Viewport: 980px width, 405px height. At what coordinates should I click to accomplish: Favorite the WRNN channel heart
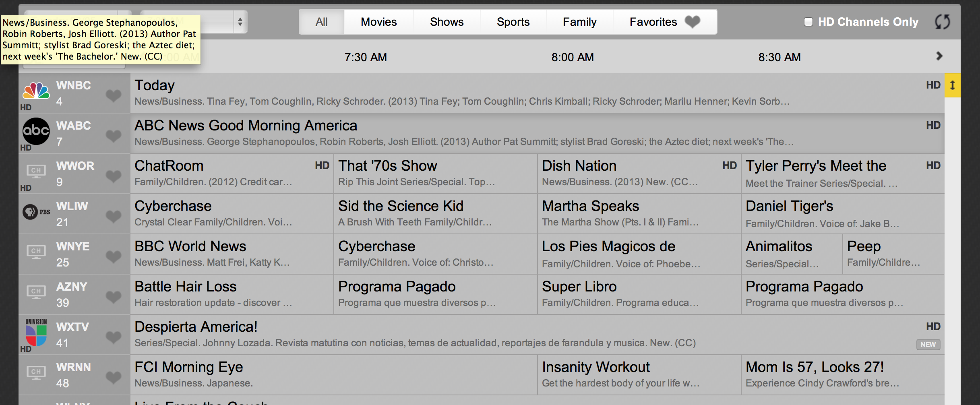point(114,377)
